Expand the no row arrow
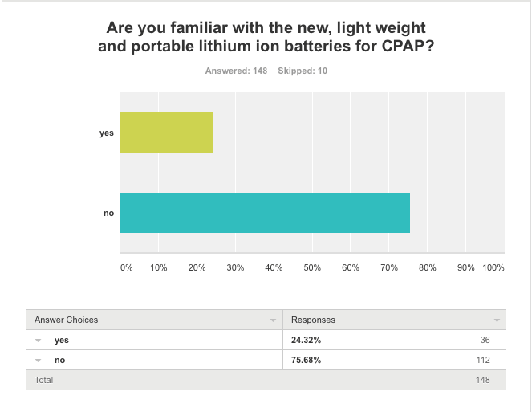Image resolution: width=532 pixels, height=412 pixels. pyautogui.click(x=38, y=361)
